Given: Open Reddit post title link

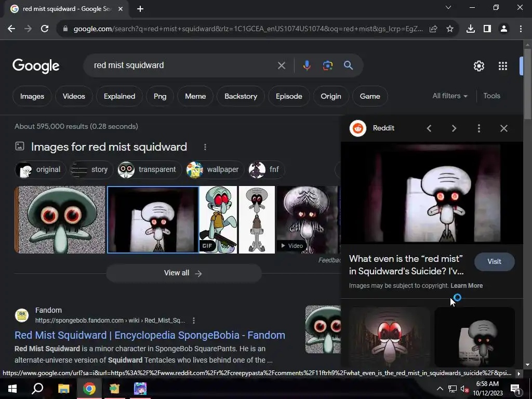Looking at the screenshot, I should tap(406, 265).
